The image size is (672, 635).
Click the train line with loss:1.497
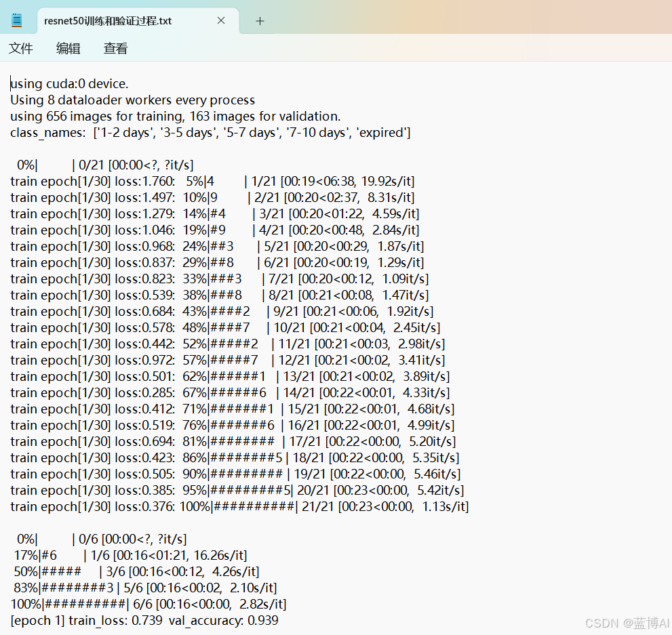[212, 197]
